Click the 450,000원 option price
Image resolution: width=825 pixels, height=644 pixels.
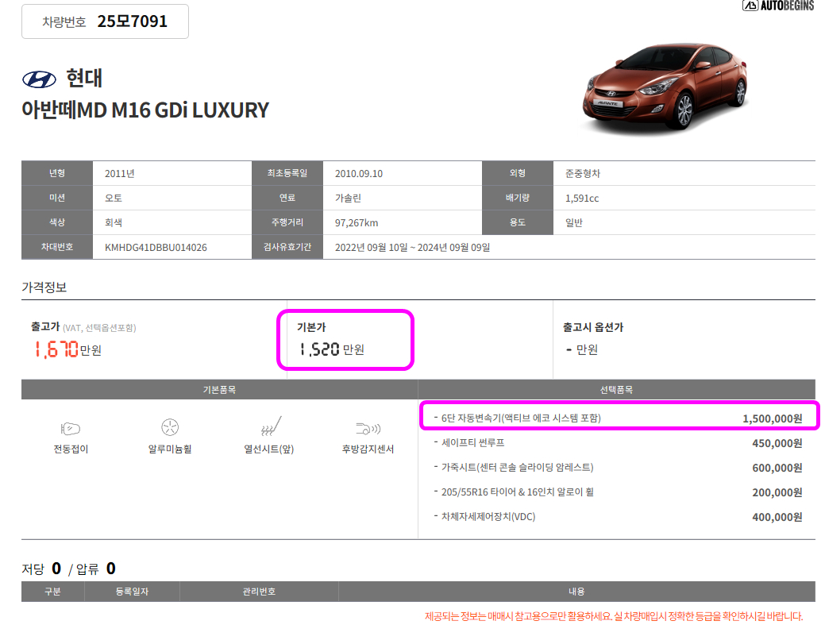777,444
